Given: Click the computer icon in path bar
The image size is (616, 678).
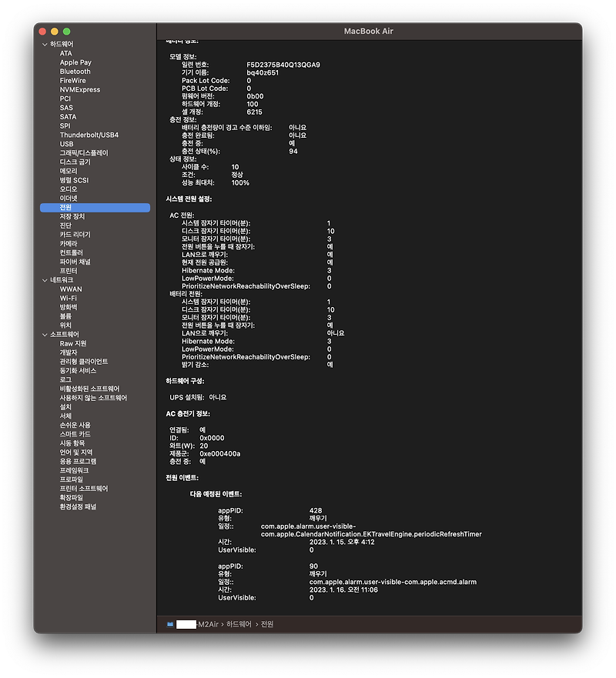Looking at the screenshot, I should (170, 624).
